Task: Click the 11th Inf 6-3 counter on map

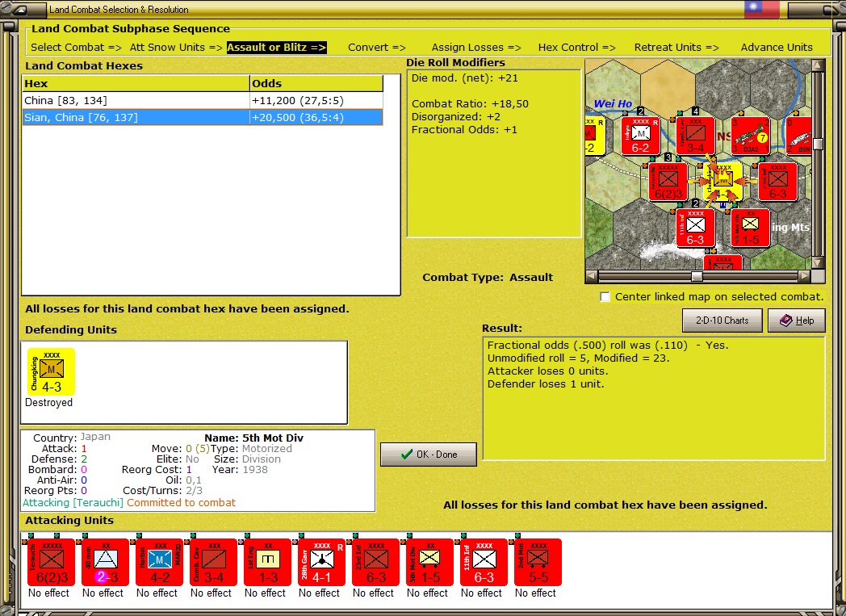Action: (696, 228)
